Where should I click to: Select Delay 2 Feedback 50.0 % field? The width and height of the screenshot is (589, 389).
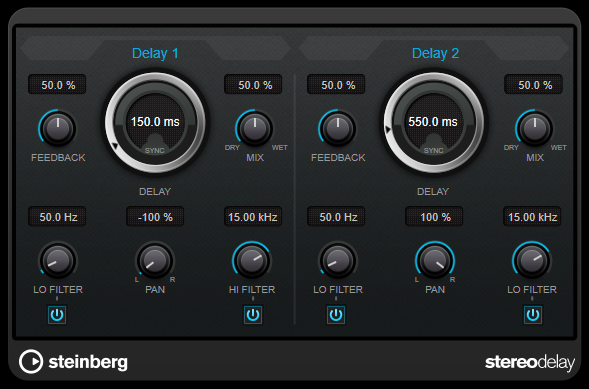(337, 84)
